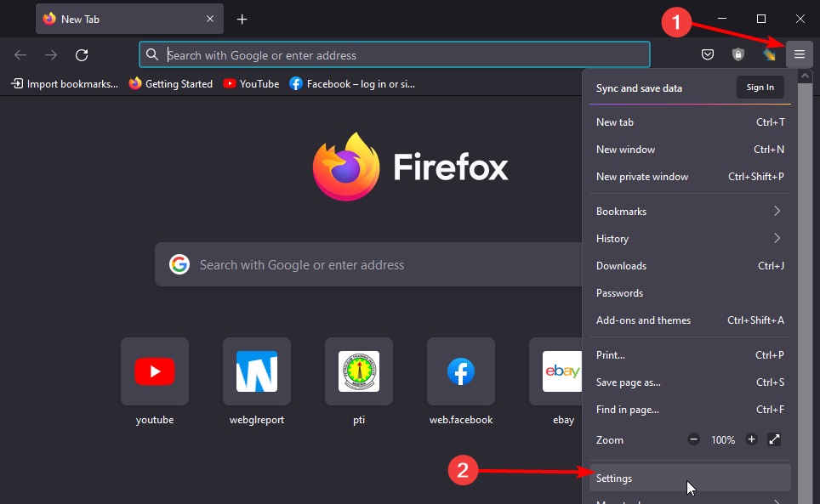Select New private window from menu
Screen dimensions: 820x504
(x=690, y=177)
